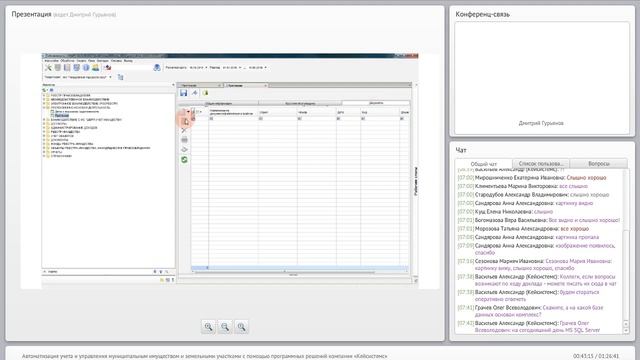Click the Дата column header

[349, 112]
